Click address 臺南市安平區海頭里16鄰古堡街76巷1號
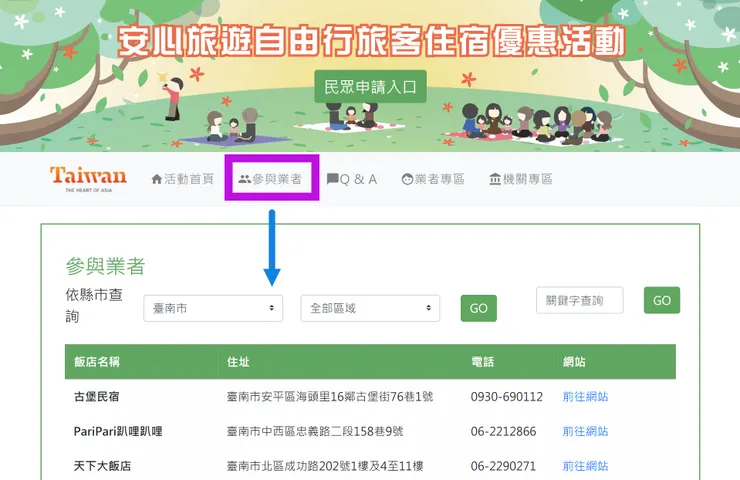The width and height of the screenshot is (740, 480). [330, 396]
